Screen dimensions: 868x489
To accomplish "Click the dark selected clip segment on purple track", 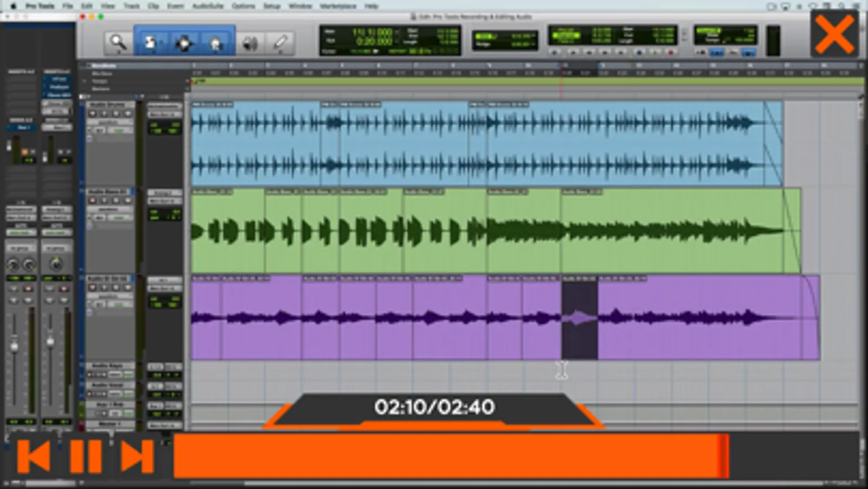I will click(579, 318).
